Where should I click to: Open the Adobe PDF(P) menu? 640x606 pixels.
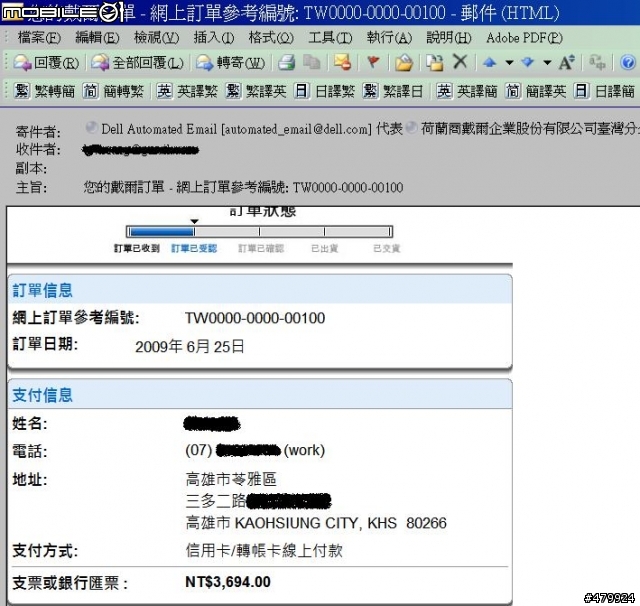[524, 38]
